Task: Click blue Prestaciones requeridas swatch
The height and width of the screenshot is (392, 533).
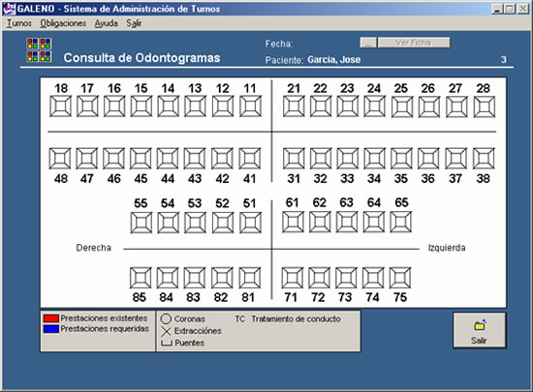Action: pos(51,329)
